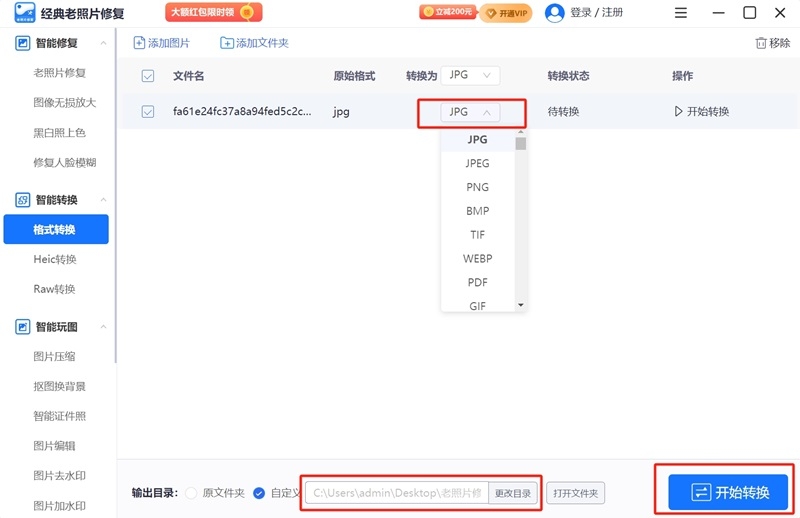This screenshot has width=800, height=518.
Task: Open 图片压缩 in sidebar
Action: (x=54, y=356)
